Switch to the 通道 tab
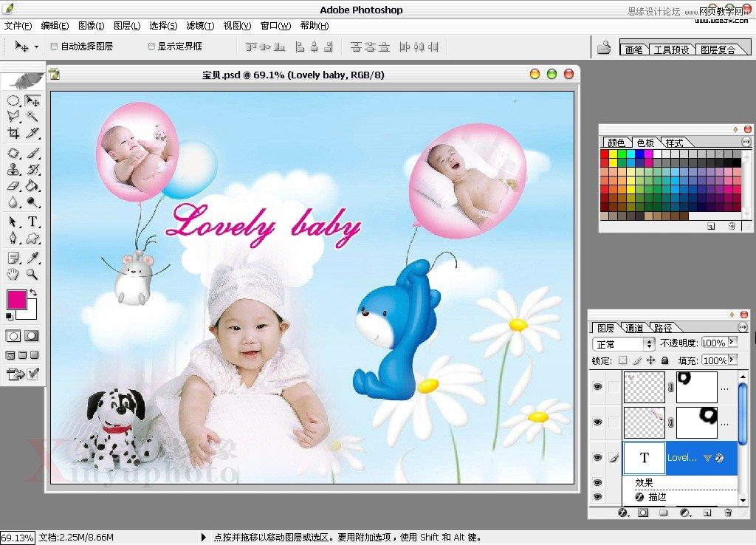Screen dimensions: 756x545 [x=634, y=328]
